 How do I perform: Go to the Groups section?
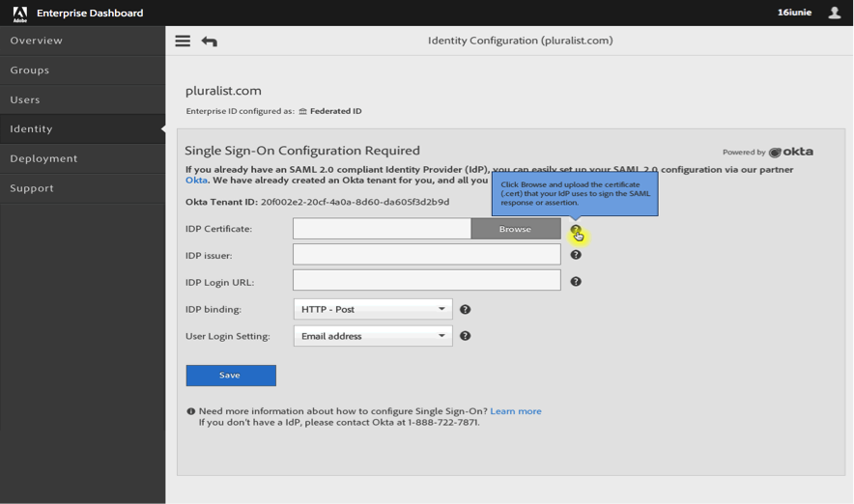30,70
